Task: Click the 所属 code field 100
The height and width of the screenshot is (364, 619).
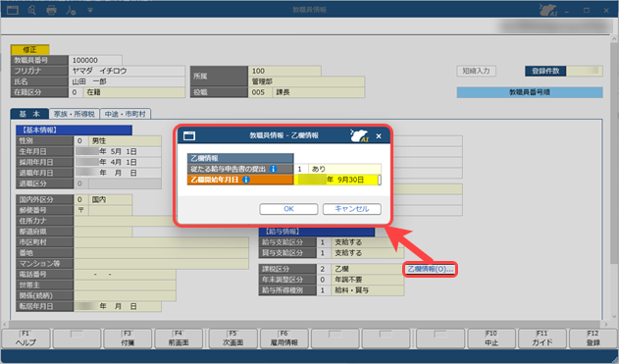Action: 284,71
